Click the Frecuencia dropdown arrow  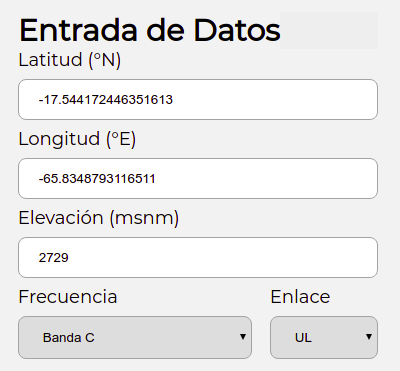click(243, 337)
